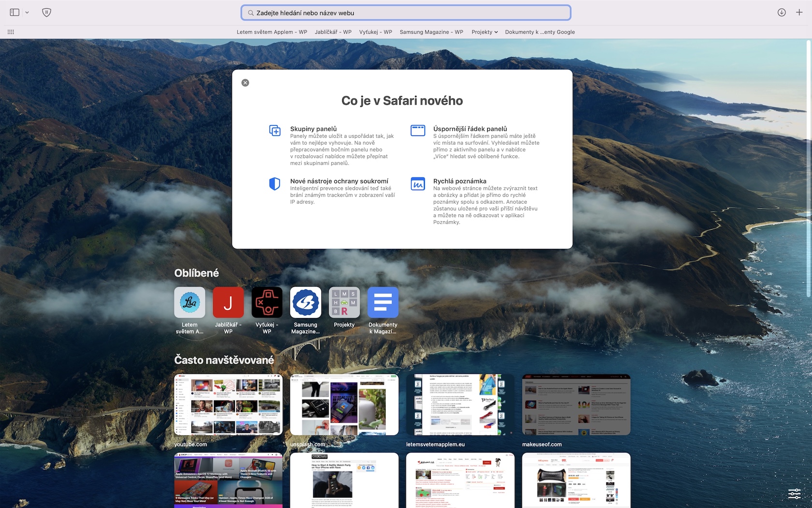The image size is (812, 508).
Task: Open Letem světem Applem - WP bookmark
Action: 272,32
